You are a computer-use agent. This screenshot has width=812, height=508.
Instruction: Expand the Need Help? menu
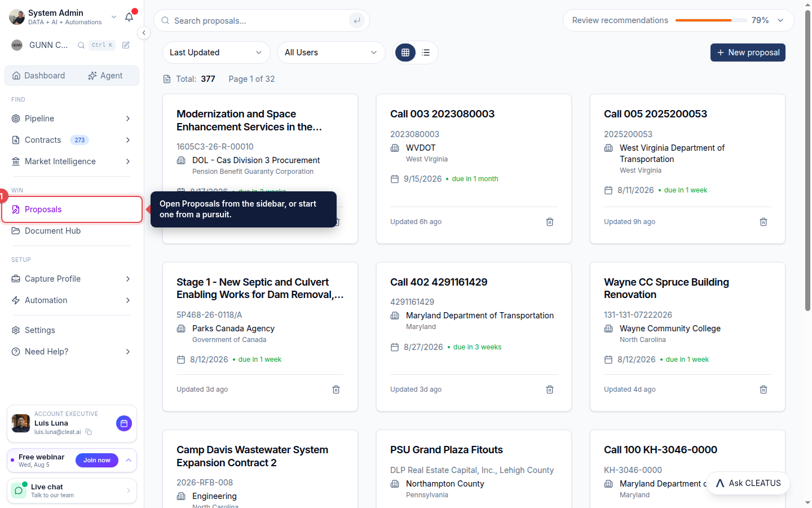tap(128, 352)
